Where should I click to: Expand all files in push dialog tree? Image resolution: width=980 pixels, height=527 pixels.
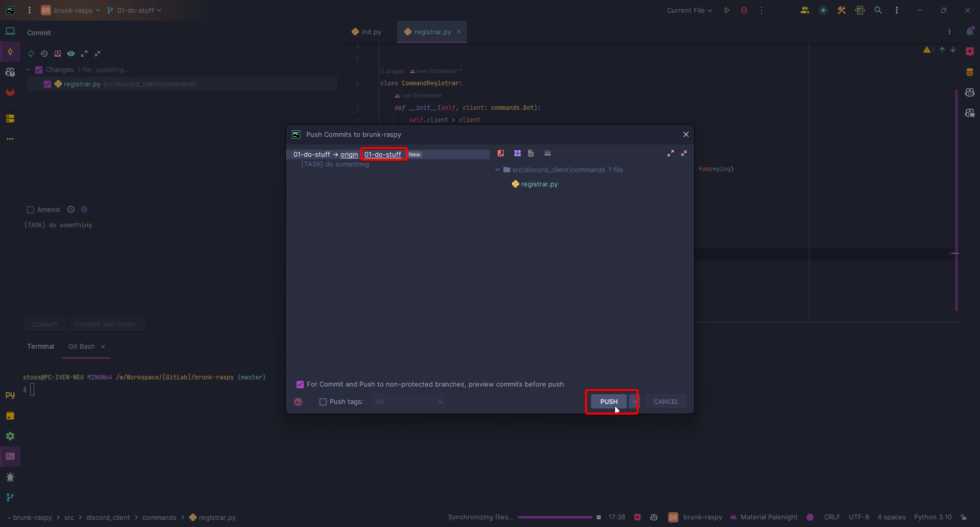click(x=670, y=153)
